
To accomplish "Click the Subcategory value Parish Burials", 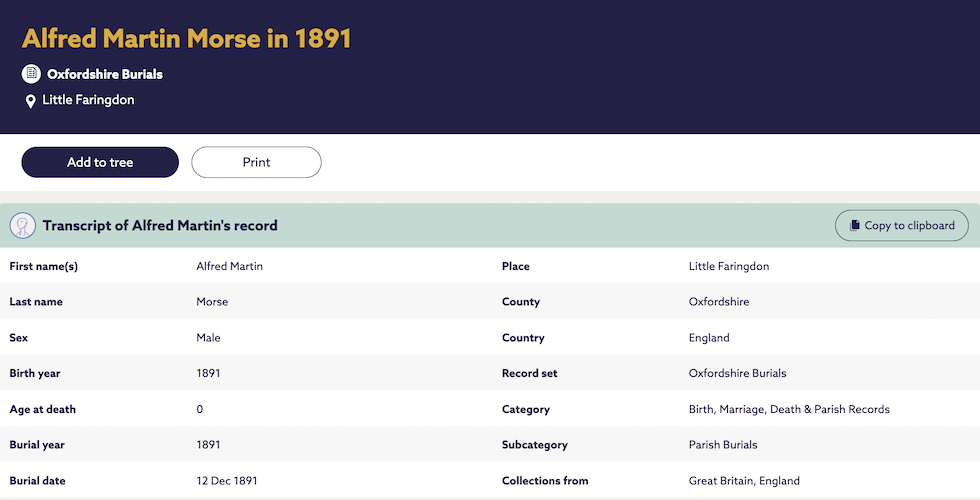I will pos(723,445).
